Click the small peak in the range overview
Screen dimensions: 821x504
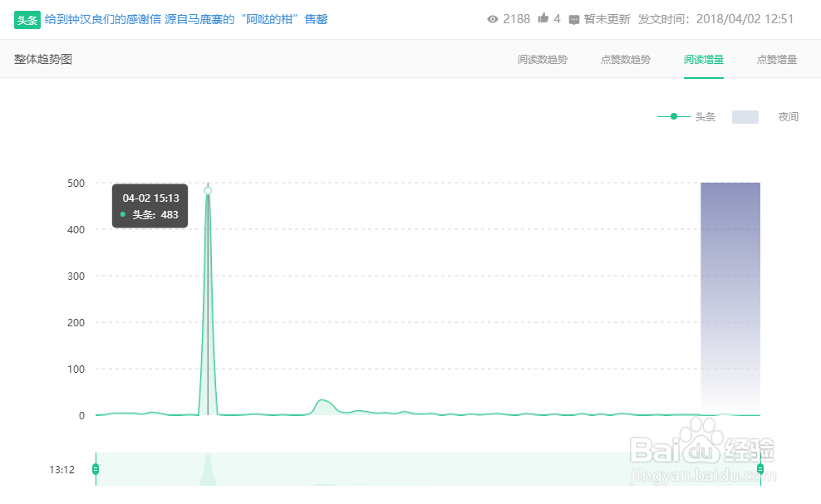208,469
